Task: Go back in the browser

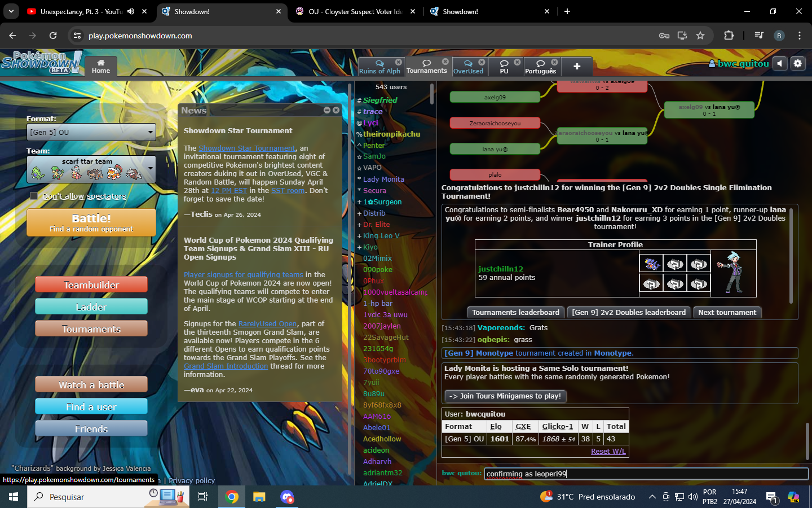Action: 12,36
